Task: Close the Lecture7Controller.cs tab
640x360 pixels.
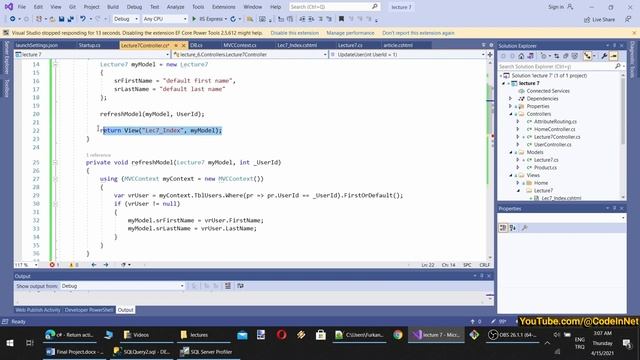Action: (x=183, y=45)
